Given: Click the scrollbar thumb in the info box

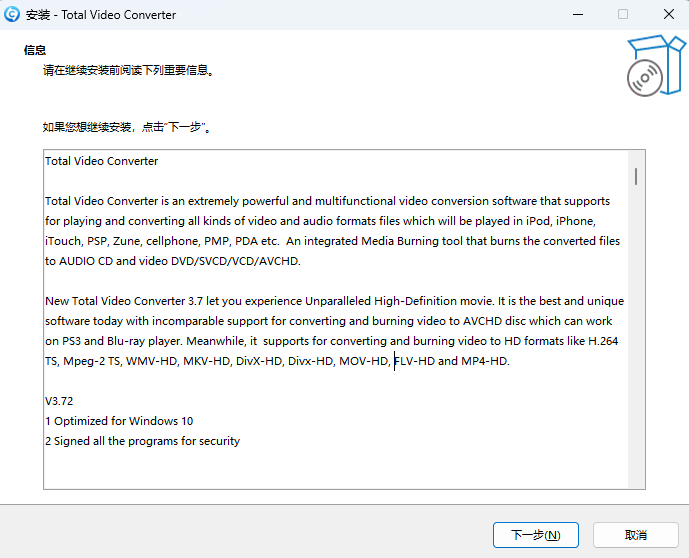Looking at the screenshot, I should tap(636, 176).
